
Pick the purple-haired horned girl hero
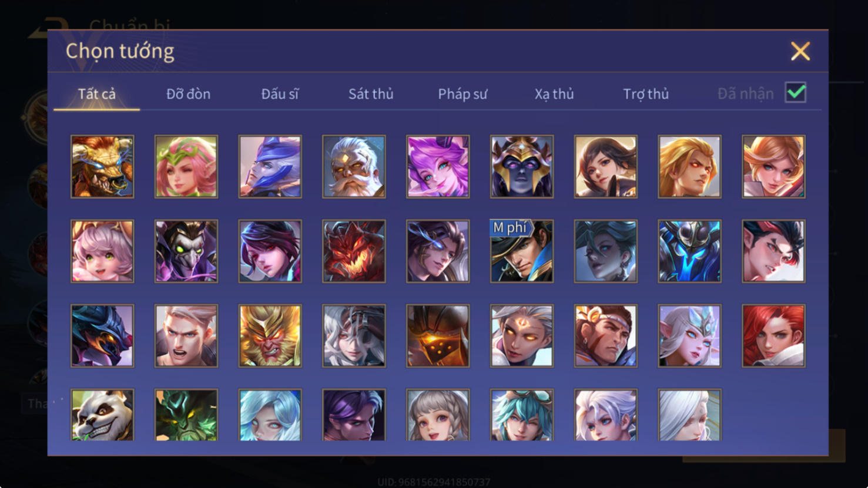coord(438,167)
